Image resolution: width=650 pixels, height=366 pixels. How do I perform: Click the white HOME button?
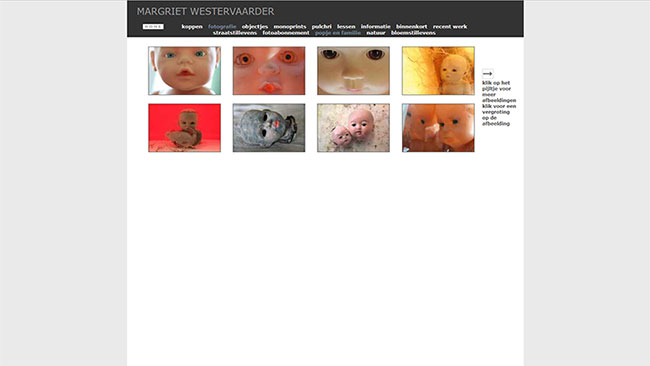pyautogui.click(x=153, y=27)
